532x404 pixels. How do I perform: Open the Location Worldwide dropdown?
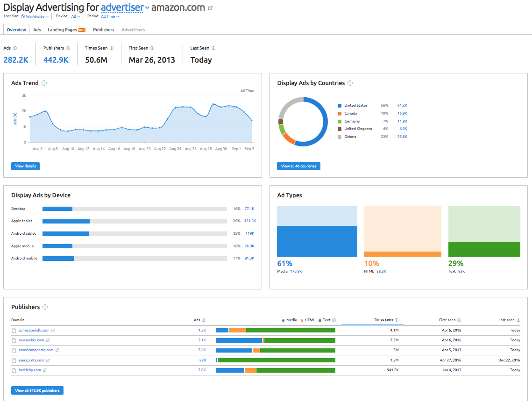click(x=35, y=16)
